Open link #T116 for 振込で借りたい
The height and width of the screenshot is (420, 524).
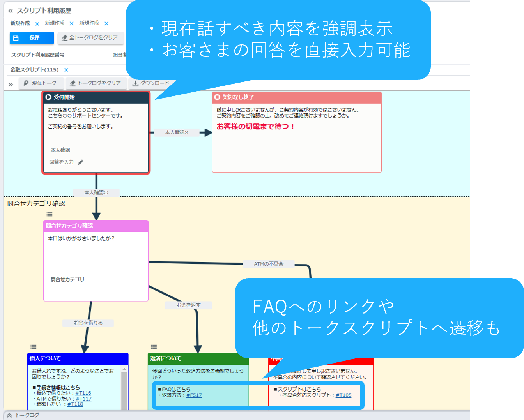83,393
